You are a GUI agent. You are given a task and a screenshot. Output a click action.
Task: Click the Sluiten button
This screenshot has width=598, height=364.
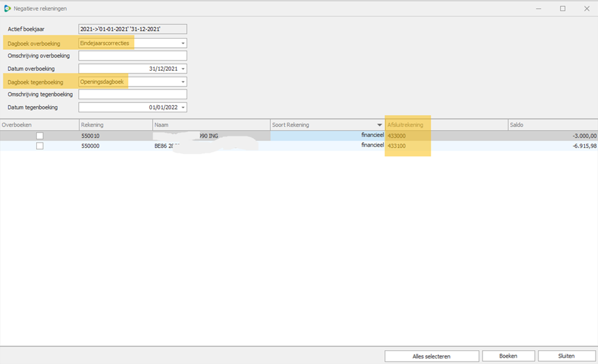coord(566,356)
